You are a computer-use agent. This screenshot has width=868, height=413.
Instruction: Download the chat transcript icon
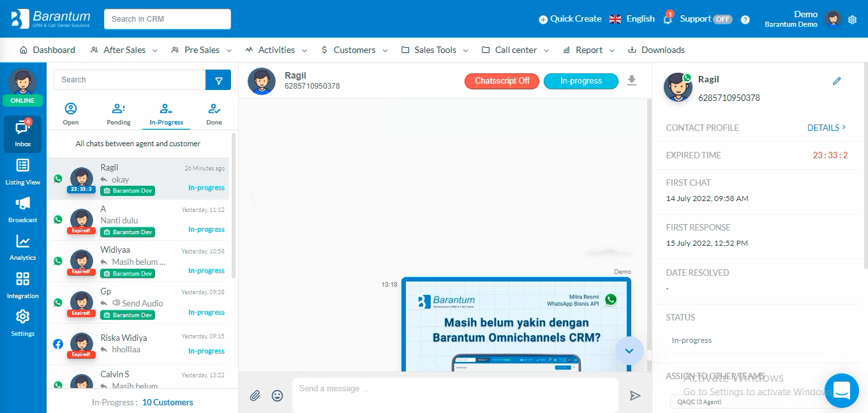pyautogui.click(x=632, y=81)
